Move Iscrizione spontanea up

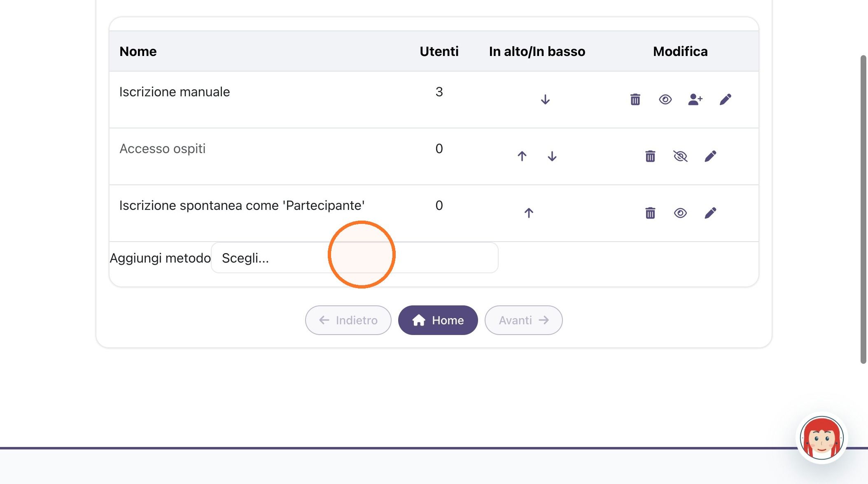(x=529, y=213)
